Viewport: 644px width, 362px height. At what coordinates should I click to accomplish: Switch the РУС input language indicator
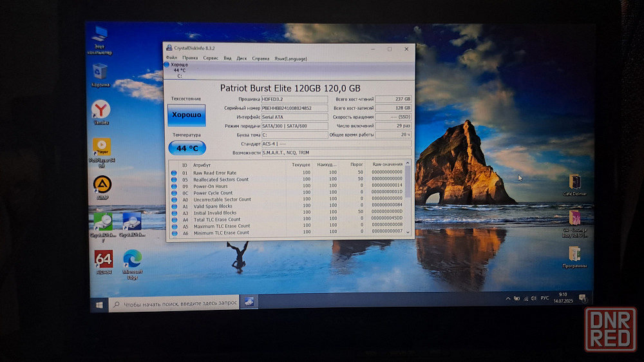tap(545, 298)
